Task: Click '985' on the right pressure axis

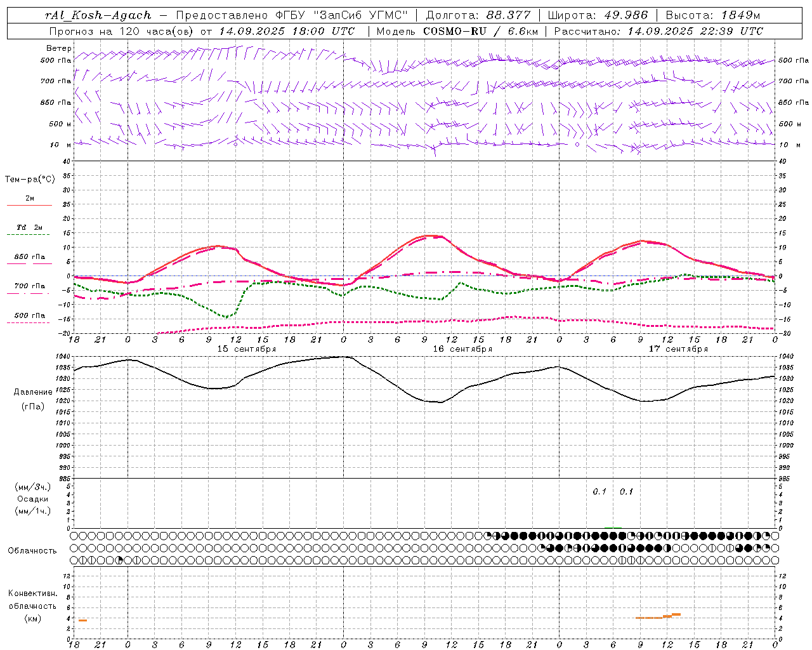Action: [x=785, y=479]
